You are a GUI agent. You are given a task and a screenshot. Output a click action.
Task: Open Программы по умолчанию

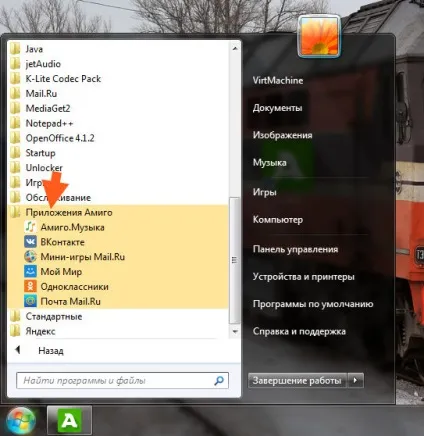click(x=313, y=304)
